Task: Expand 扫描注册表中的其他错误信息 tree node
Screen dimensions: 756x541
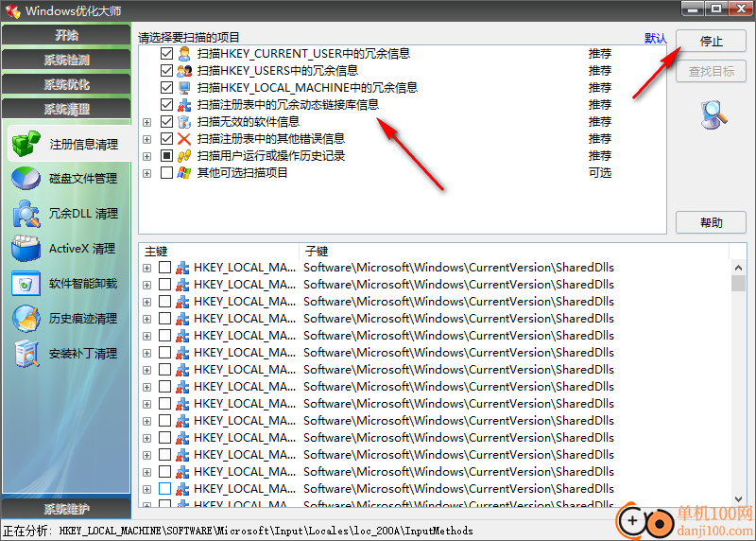Action: point(147,139)
